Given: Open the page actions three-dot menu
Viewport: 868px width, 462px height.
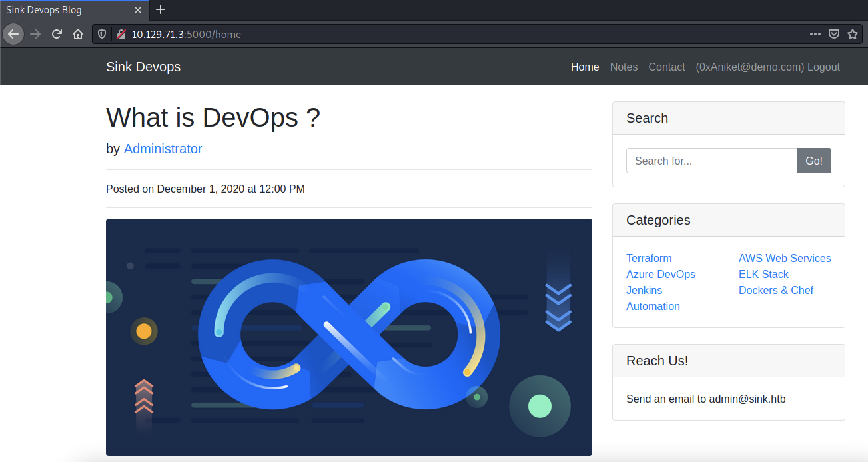Looking at the screenshot, I should click(815, 34).
